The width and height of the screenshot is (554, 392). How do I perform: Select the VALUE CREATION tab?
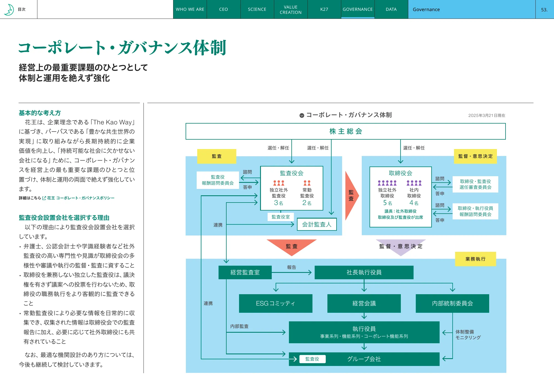coord(291,9)
